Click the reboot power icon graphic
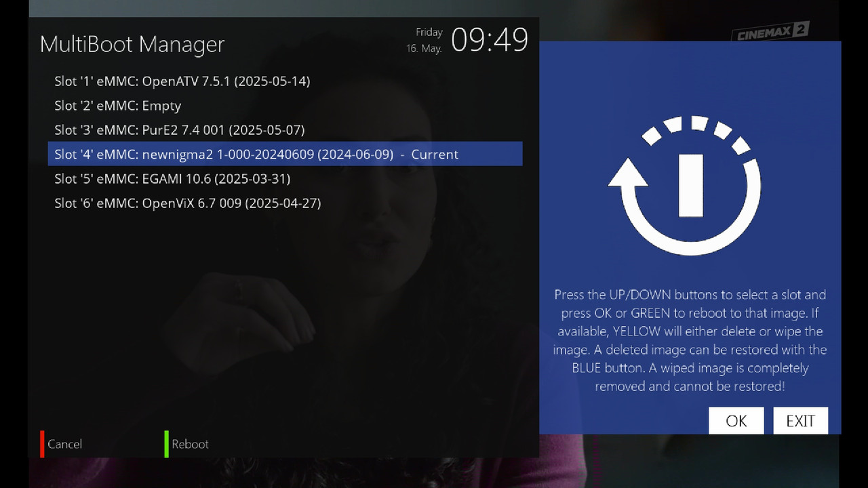Screen dimensions: 868x488 [x=685, y=186]
